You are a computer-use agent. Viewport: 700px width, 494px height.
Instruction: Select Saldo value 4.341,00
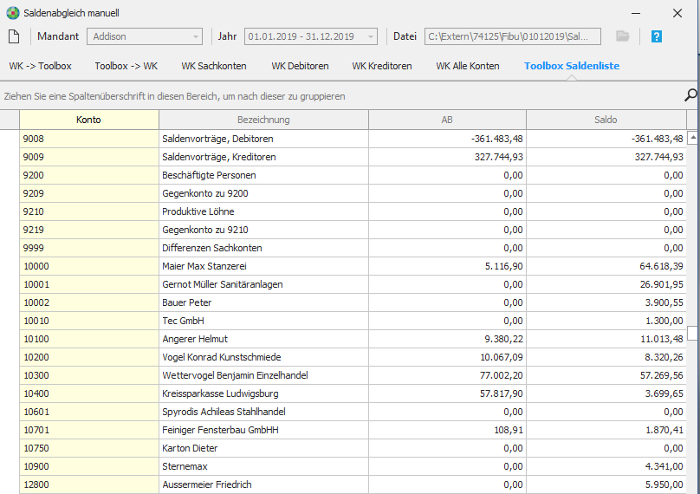coord(606,467)
